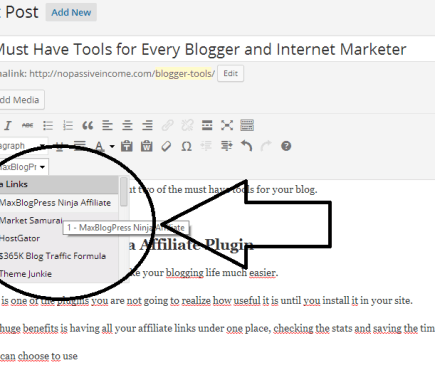The height and width of the screenshot is (375, 435).
Task: Click the paste from Word icon
Action: click(147, 146)
